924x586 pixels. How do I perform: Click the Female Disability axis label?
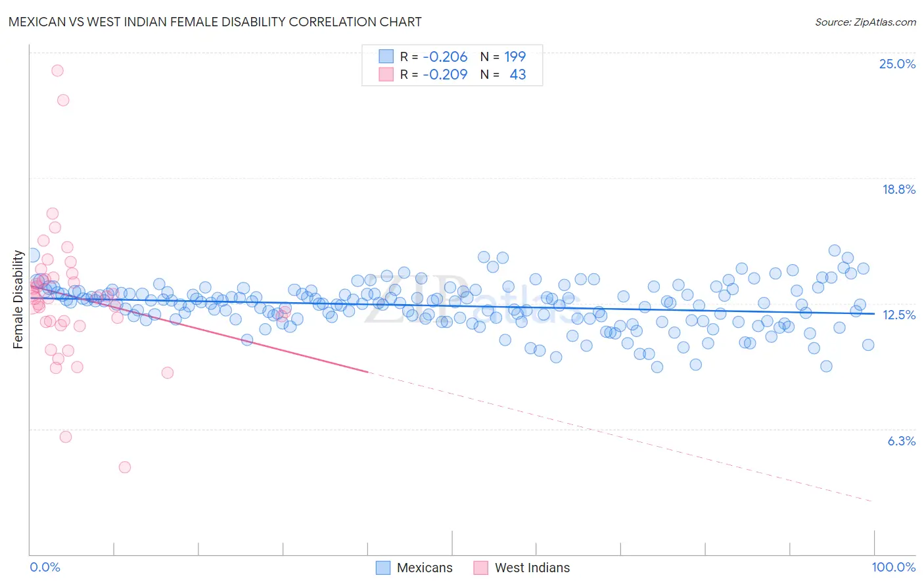[x=18, y=300]
